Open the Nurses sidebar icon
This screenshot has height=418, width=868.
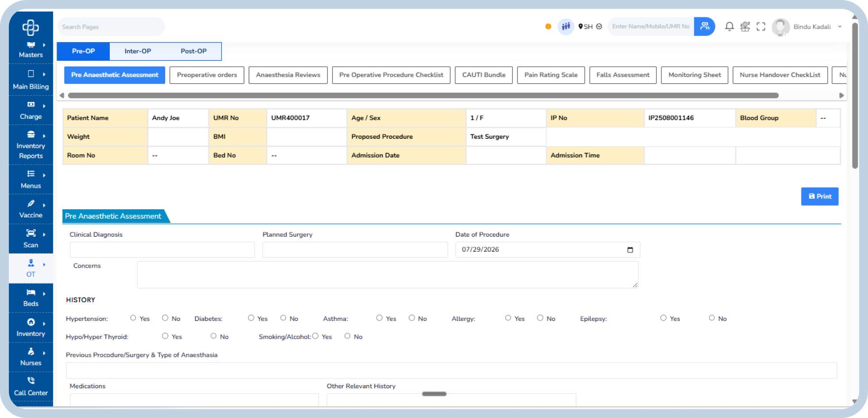(x=31, y=352)
